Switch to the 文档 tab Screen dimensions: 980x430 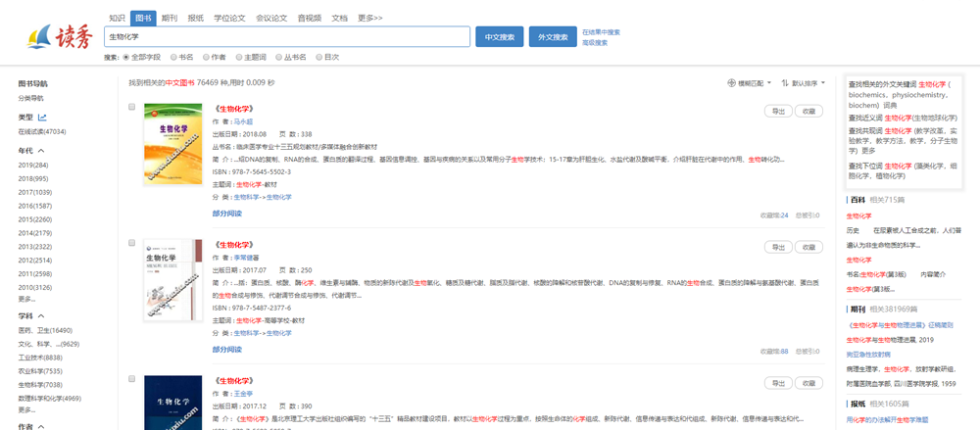[x=339, y=19]
